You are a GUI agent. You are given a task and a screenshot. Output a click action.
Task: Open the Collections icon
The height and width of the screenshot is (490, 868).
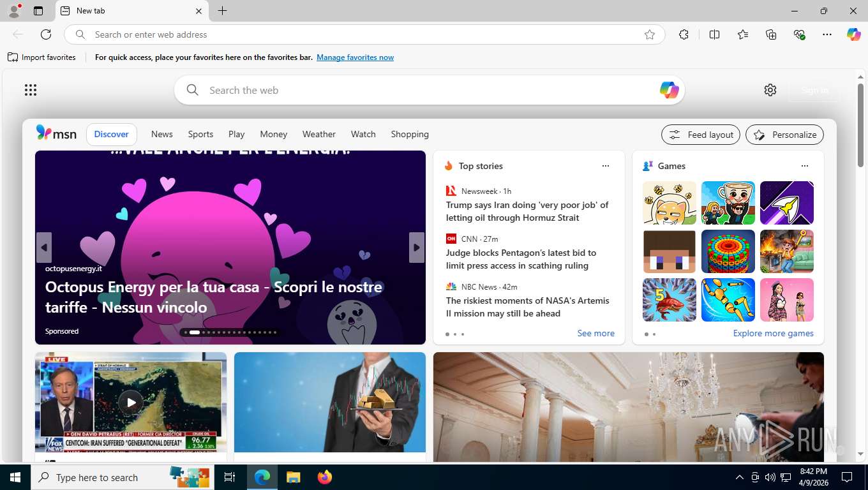click(771, 34)
